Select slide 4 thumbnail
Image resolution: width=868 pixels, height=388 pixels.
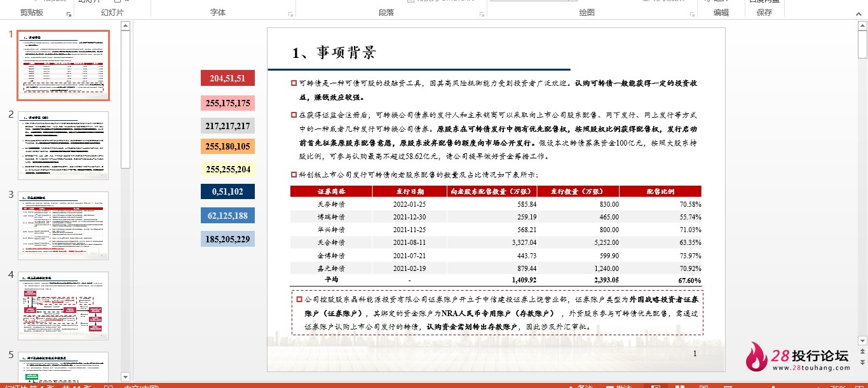[63, 305]
